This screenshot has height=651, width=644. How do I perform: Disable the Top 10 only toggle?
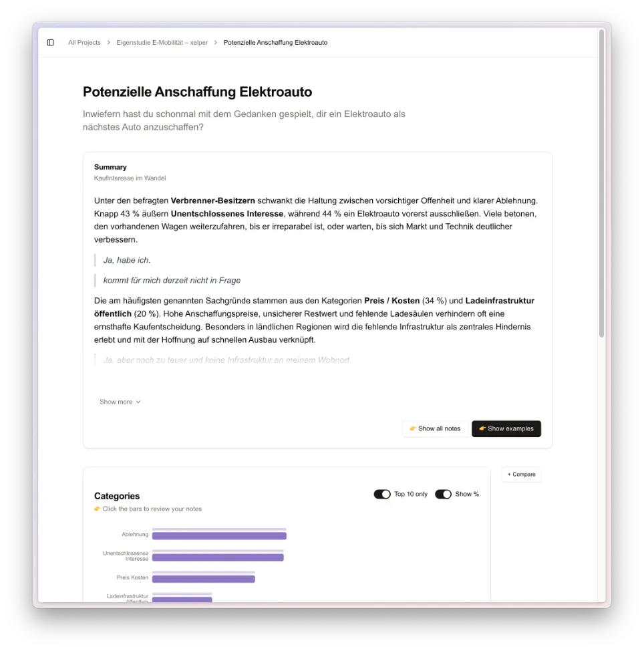click(382, 494)
